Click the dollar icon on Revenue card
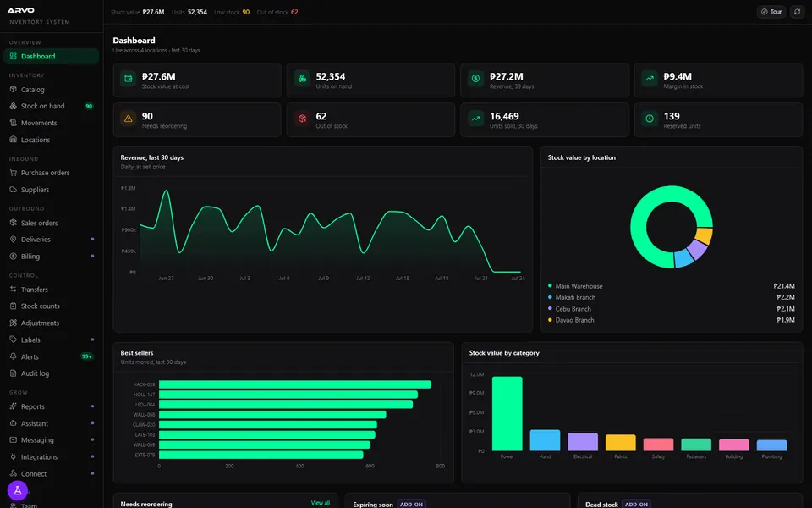The image size is (812, 508). pyautogui.click(x=475, y=79)
